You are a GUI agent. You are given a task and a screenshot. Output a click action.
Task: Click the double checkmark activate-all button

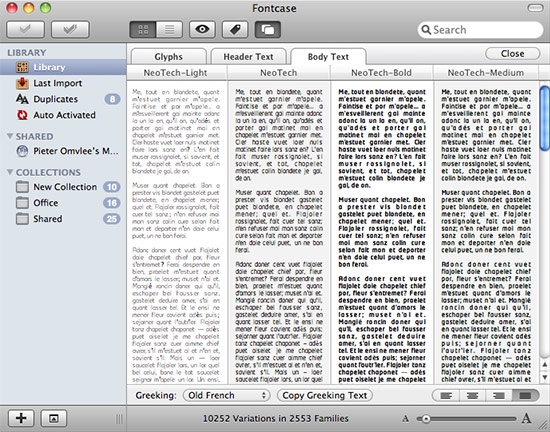tap(70, 29)
